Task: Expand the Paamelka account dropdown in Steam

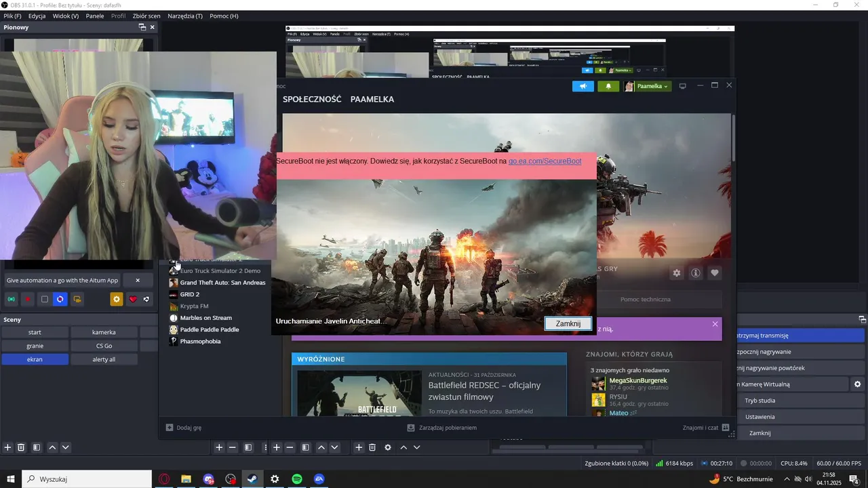Action: (648, 86)
